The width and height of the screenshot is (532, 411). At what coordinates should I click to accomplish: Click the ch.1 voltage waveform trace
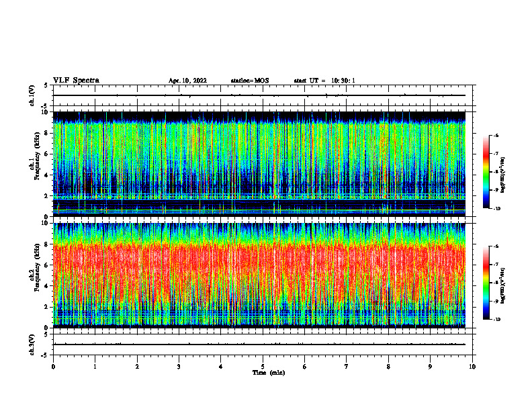259,95
